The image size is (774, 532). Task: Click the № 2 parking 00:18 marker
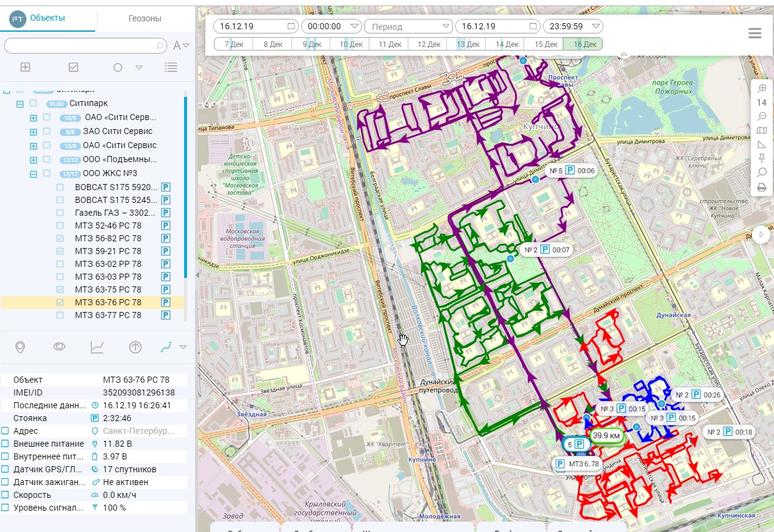[x=730, y=432]
